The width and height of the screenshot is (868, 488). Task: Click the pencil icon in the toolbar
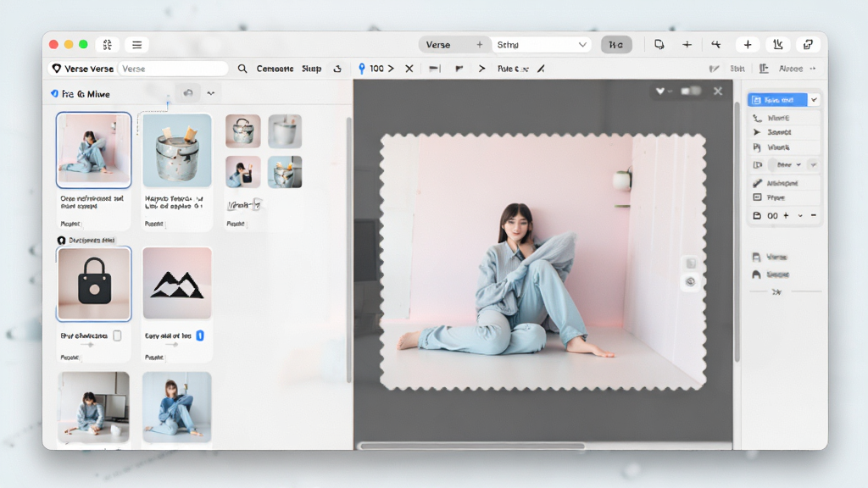point(541,69)
